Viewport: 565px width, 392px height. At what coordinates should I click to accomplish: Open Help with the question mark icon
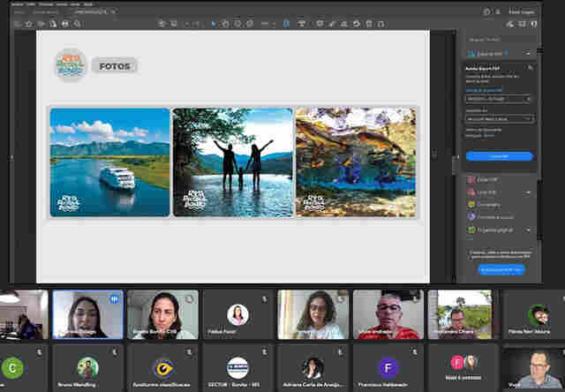[486, 11]
